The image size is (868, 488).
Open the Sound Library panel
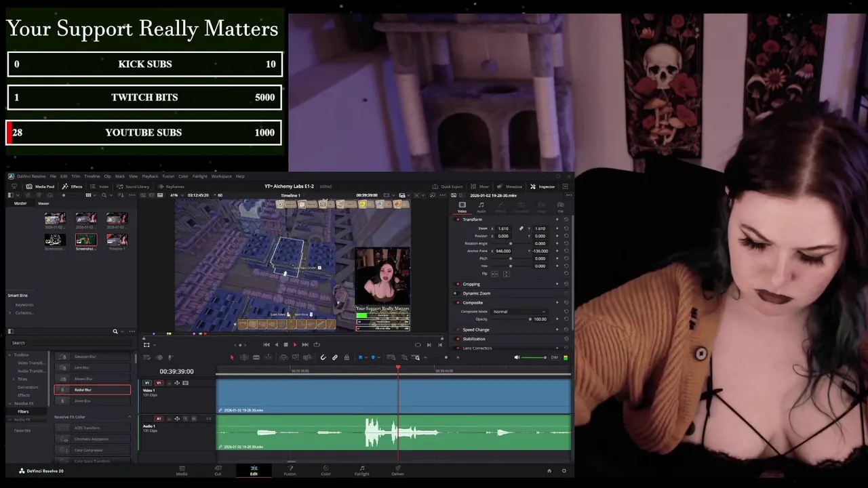tap(133, 186)
